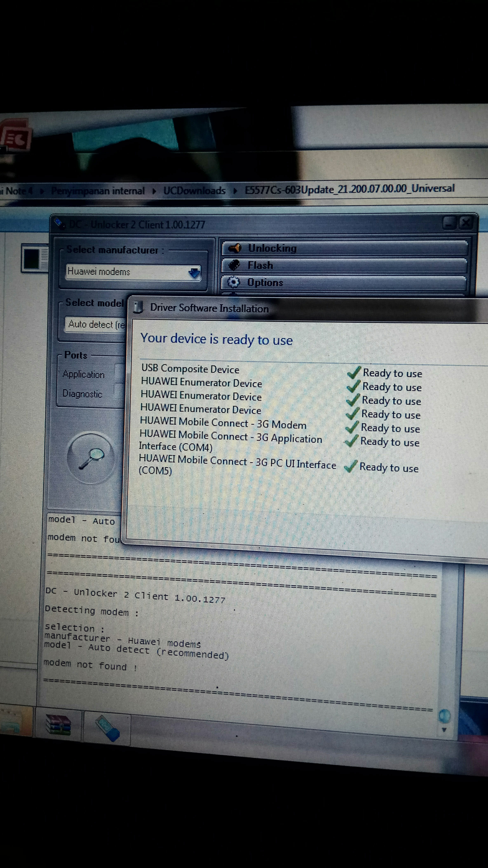
Task: Minimize the DC-Unlocker window
Action: tap(450, 223)
